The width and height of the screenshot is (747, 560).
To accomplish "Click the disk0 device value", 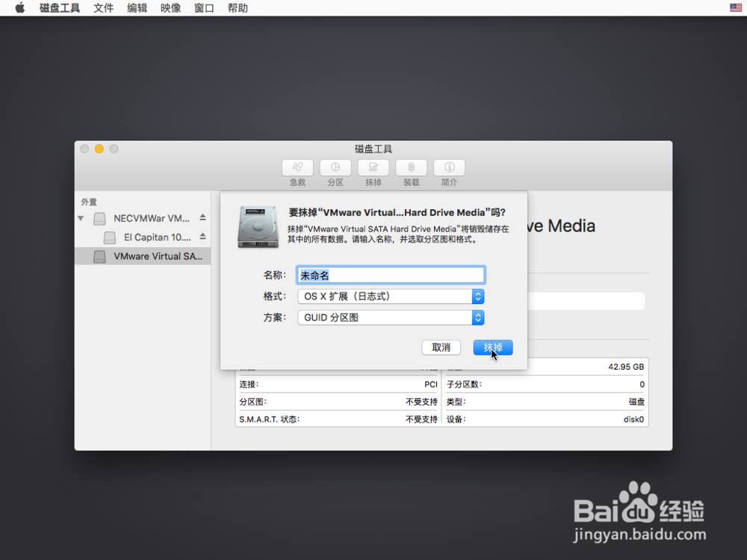I will [x=633, y=420].
